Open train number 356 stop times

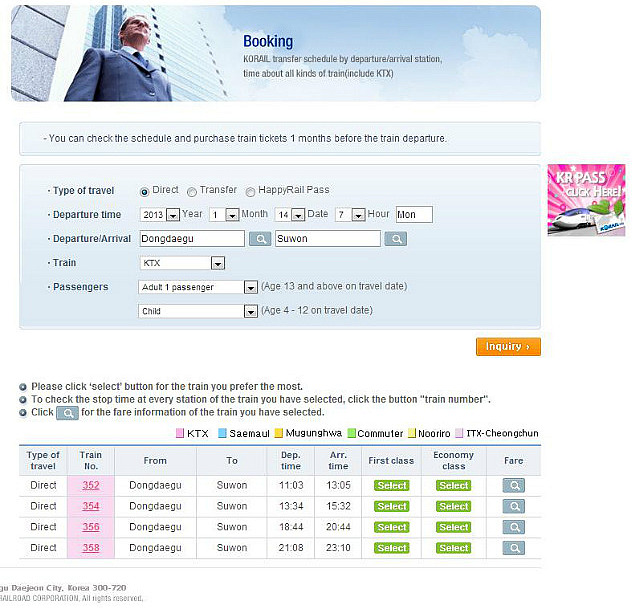[x=91, y=527]
